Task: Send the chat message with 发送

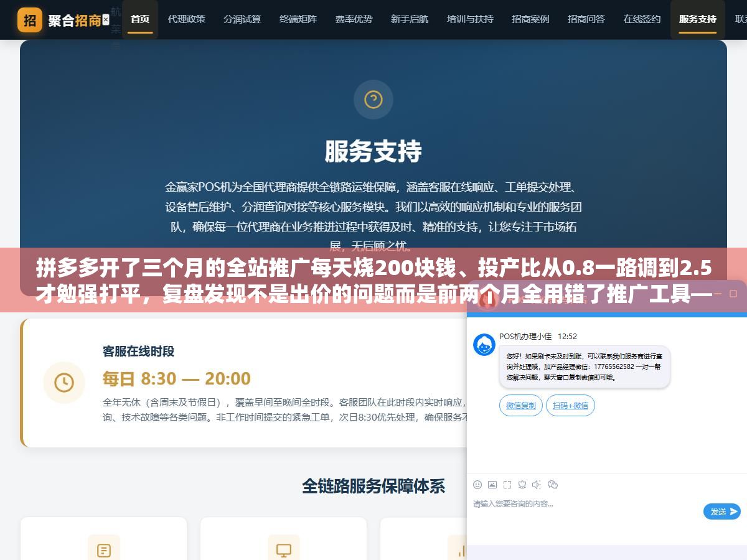Action: point(722,511)
